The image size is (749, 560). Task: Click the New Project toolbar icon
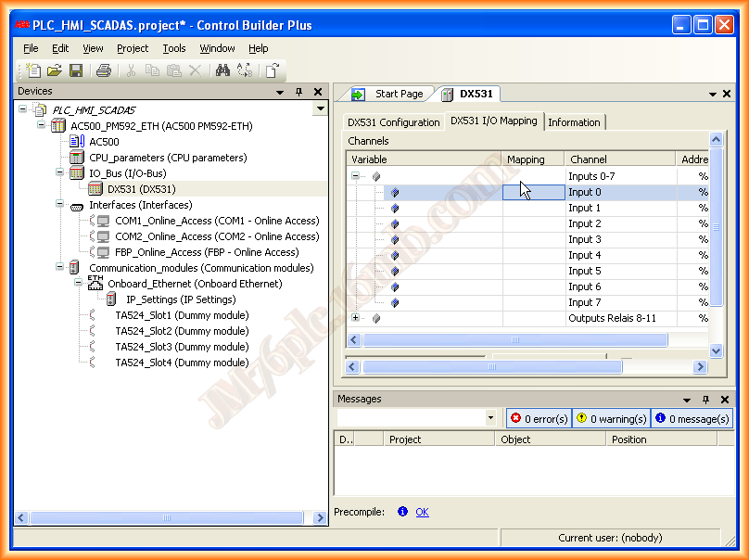33,70
